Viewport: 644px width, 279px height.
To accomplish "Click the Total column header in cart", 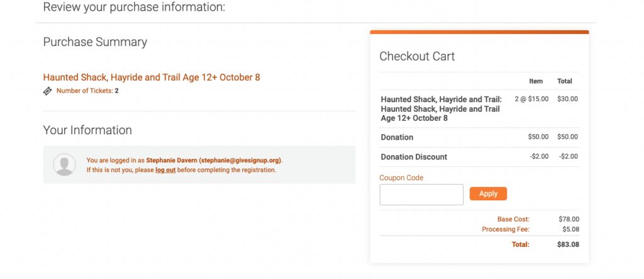I will tap(564, 81).
